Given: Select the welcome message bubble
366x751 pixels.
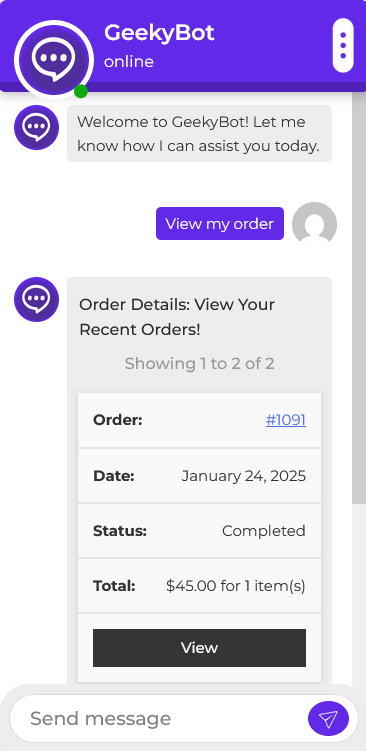Looking at the screenshot, I should coord(199,134).
